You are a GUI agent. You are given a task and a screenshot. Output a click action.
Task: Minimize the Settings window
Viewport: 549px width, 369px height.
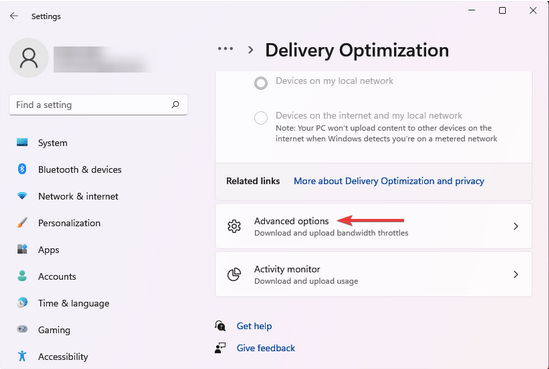coord(472,11)
